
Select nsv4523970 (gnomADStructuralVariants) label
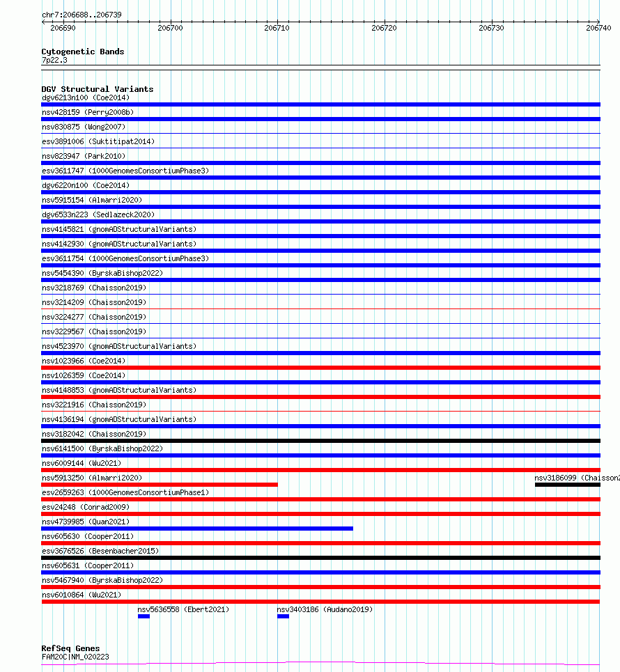(119, 346)
